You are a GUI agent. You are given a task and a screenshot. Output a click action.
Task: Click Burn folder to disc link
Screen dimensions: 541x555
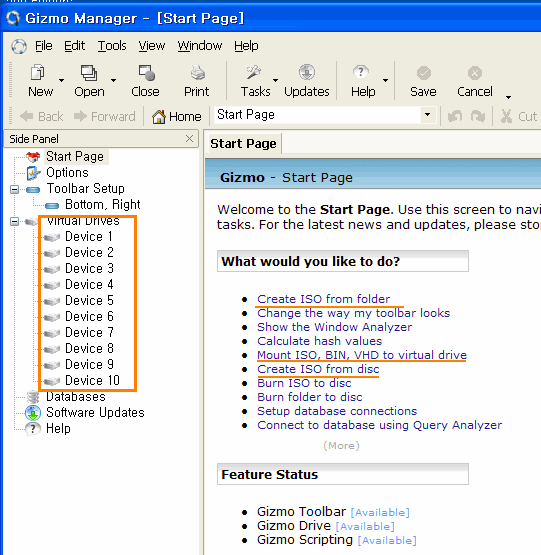(x=310, y=397)
